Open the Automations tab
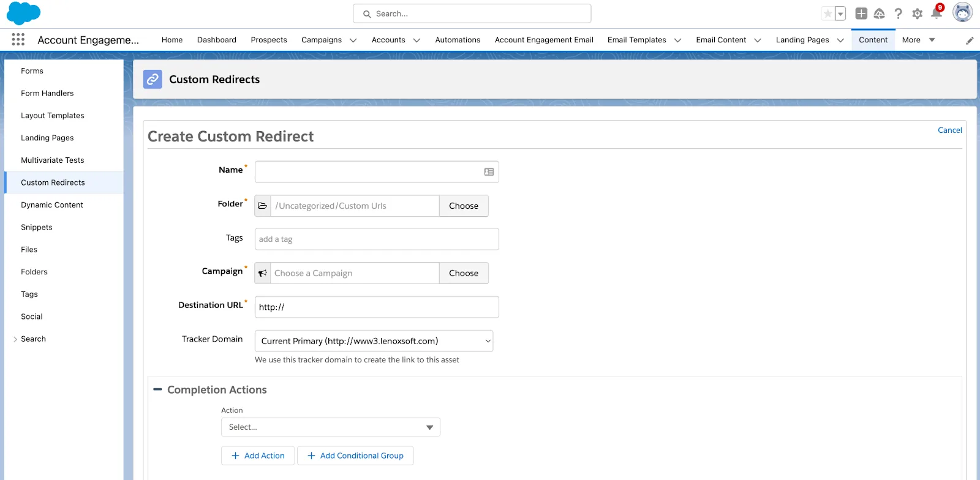The width and height of the screenshot is (980, 480). (x=458, y=40)
